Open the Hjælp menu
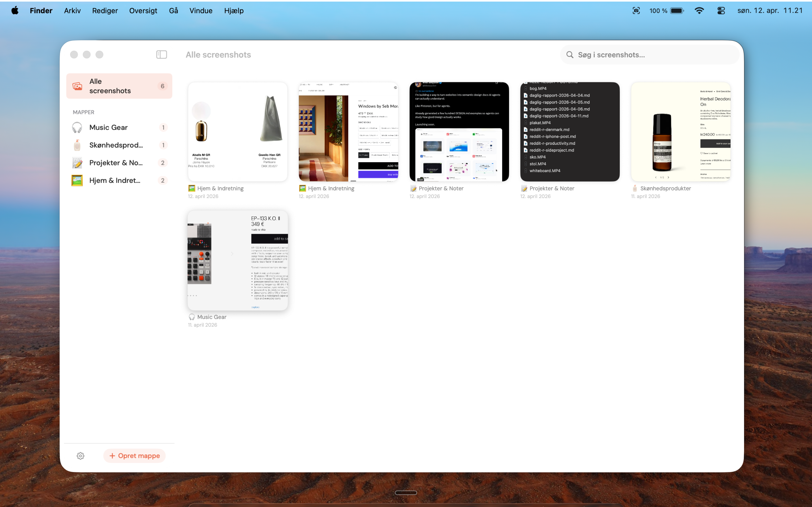812x507 pixels. [x=233, y=10]
